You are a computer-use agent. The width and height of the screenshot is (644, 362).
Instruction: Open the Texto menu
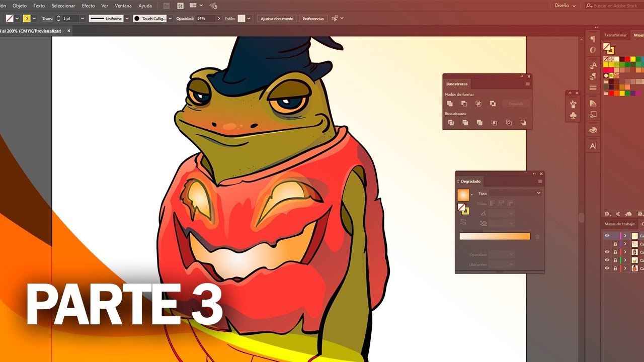[39, 6]
